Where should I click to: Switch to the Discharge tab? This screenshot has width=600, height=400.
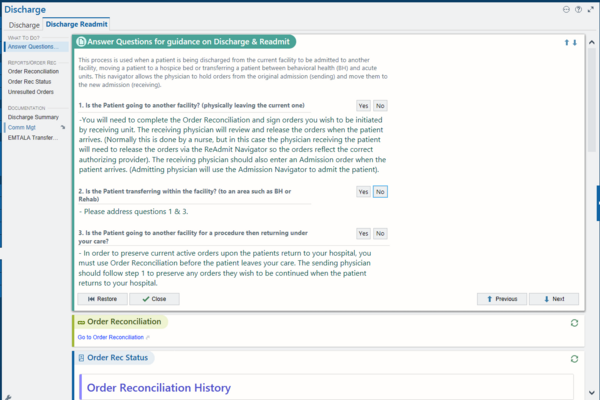(x=25, y=24)
